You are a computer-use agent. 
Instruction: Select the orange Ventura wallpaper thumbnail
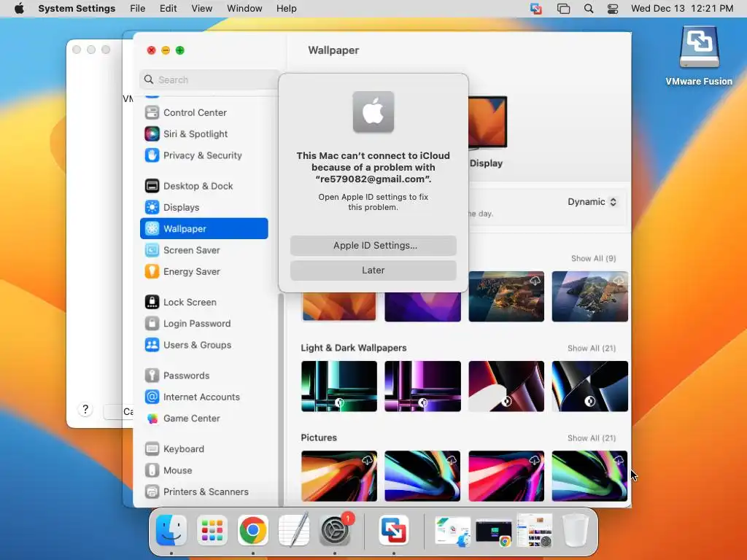(x=339, y=307)
